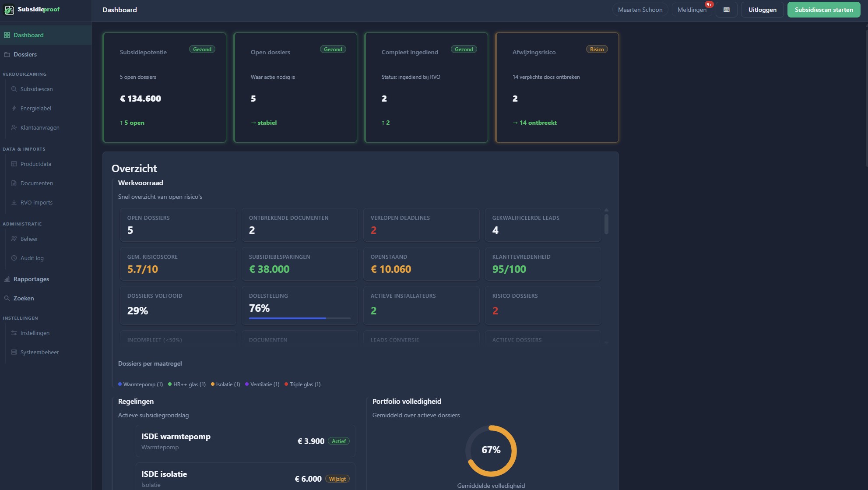Click the Audit log clock icon
The width and height of the screenshot is (868, 490).
(x=14, y=258)
